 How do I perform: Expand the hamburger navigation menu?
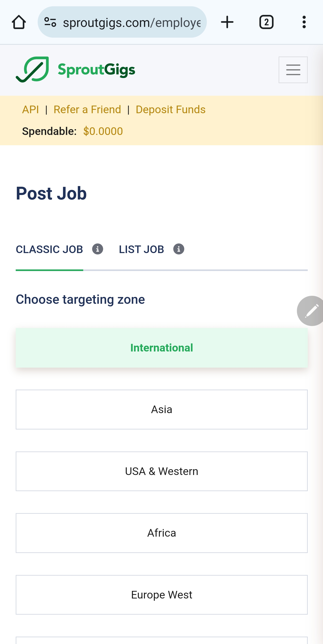(293, 70)
